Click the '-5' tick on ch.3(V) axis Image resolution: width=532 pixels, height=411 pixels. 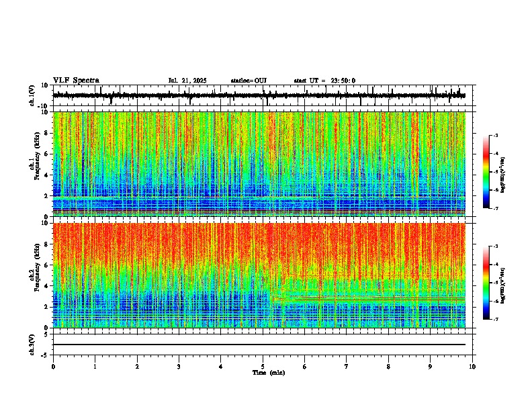46,355
